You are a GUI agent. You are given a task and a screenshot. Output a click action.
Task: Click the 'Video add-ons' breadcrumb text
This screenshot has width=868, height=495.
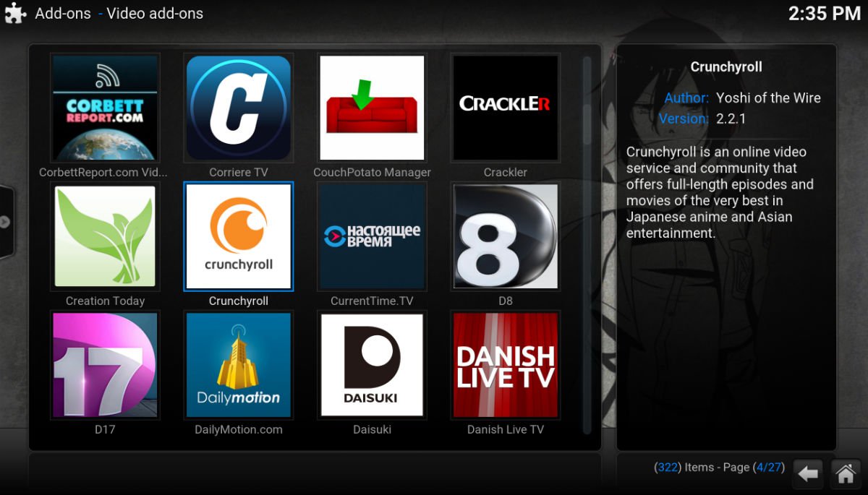155,14
